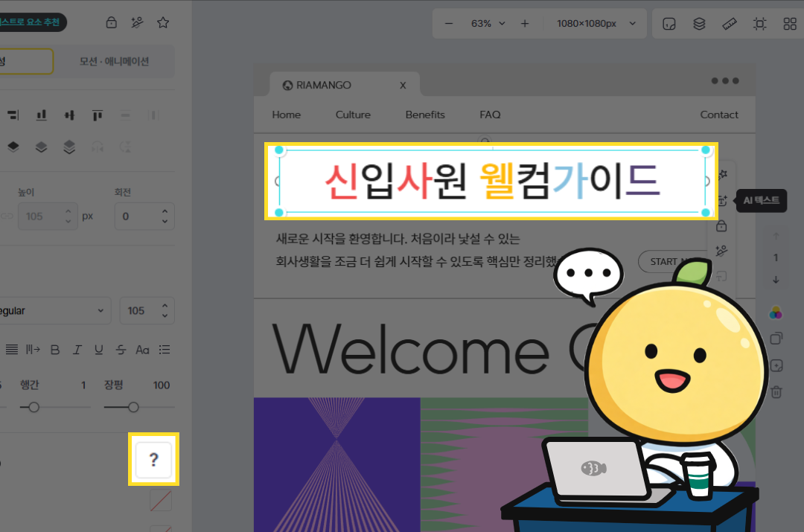Toggle strikethrough text formatting

[x=121, y=350]
